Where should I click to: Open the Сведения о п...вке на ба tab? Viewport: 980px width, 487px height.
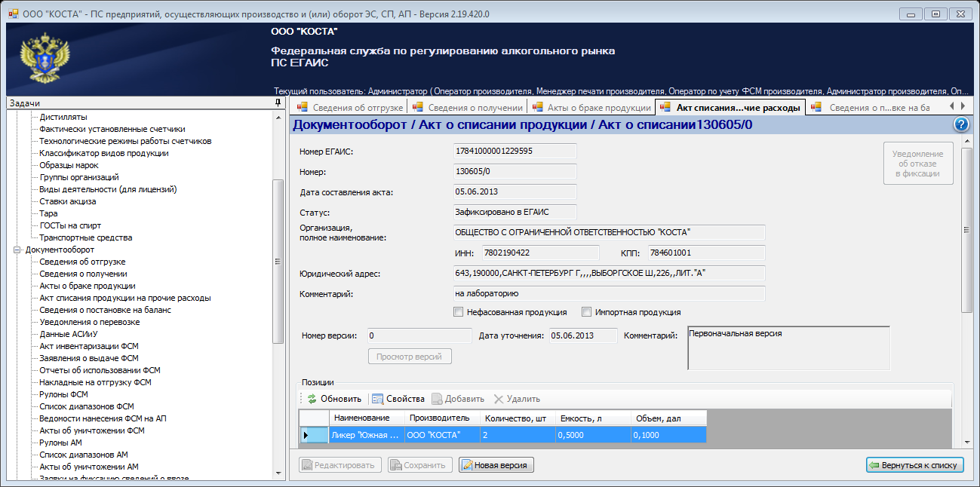[x=872, y=108]
